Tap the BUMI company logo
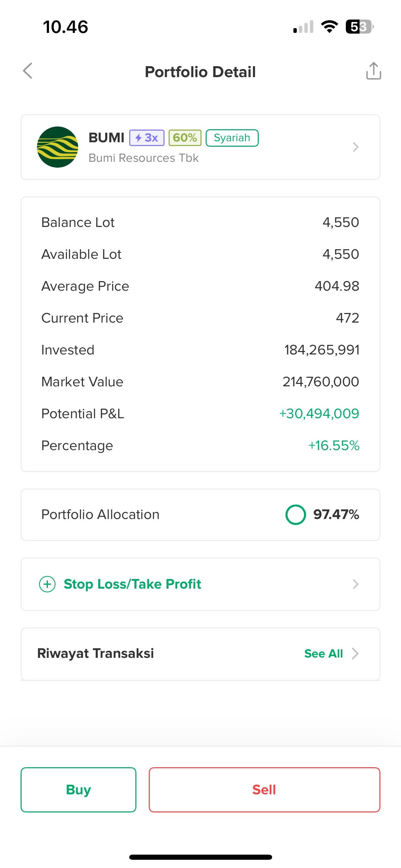This screenshot has width=401, height=868. pyautogui.click(x=58, y=147)
